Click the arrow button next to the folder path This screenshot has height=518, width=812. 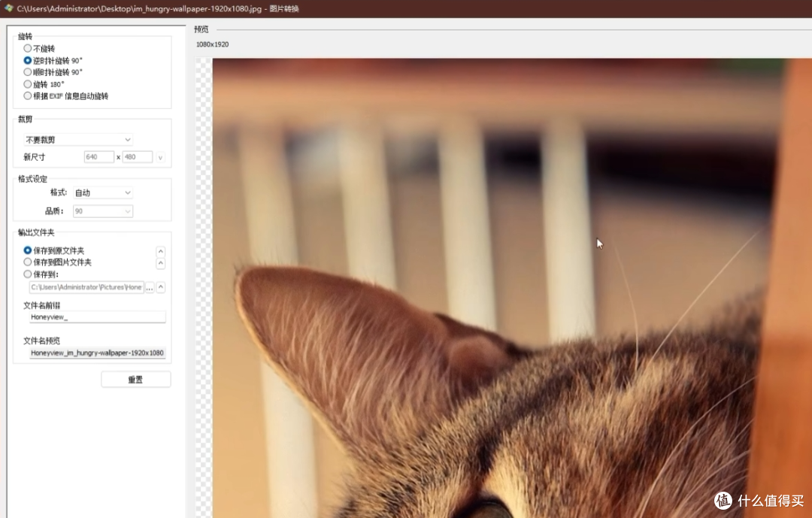point(161,287)
